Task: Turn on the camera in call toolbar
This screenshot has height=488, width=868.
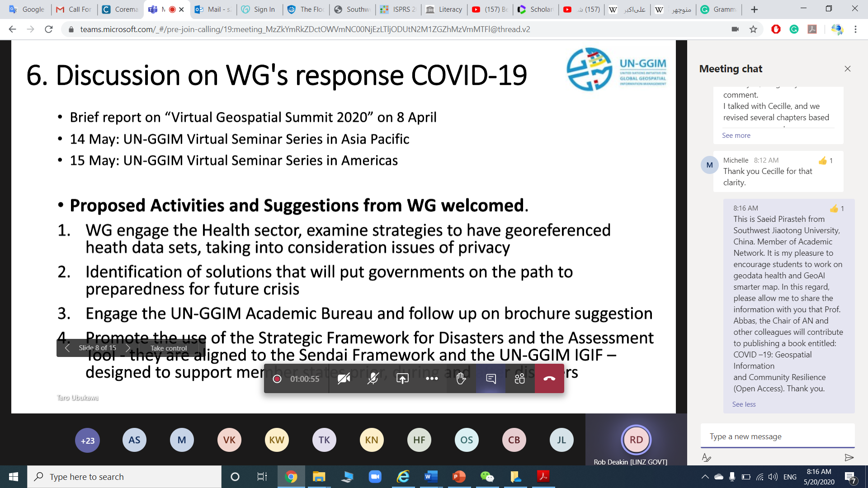Action: (344, 379)
